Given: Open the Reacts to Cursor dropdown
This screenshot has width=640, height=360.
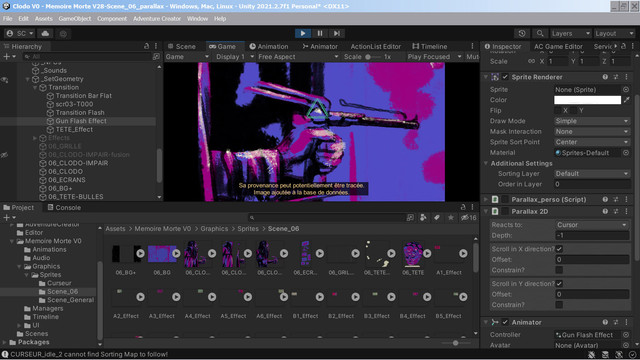Looking at the screenshot, I should 592,225.
